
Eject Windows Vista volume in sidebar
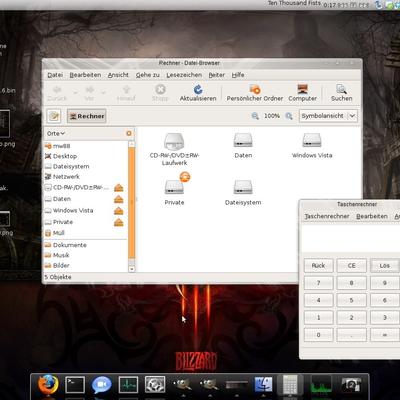click(119, 211)
